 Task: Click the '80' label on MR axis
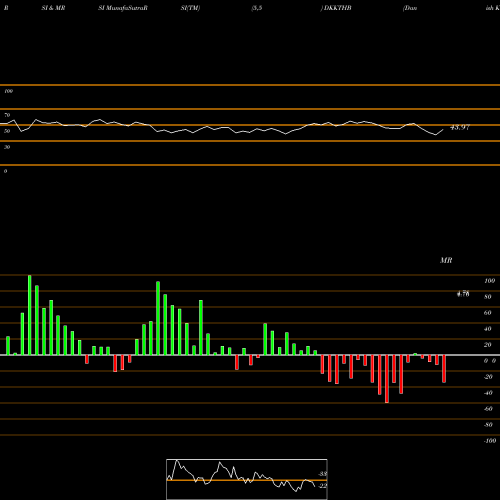[488, 297]
